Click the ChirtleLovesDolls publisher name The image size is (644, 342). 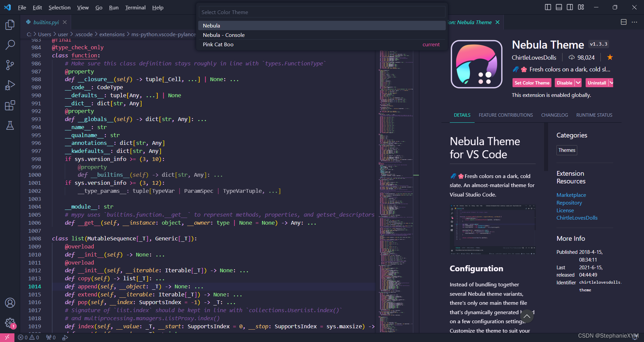[x=534, y=57]
